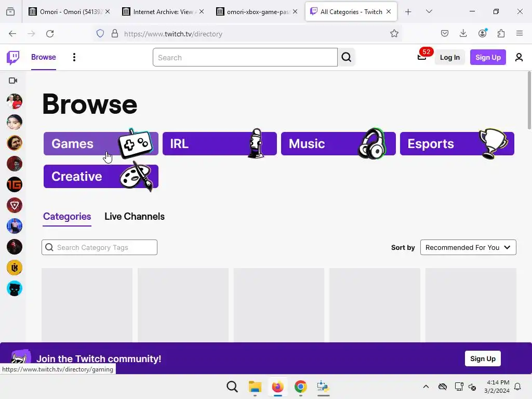
Task: Select the Categories tab
Action: 67,217
